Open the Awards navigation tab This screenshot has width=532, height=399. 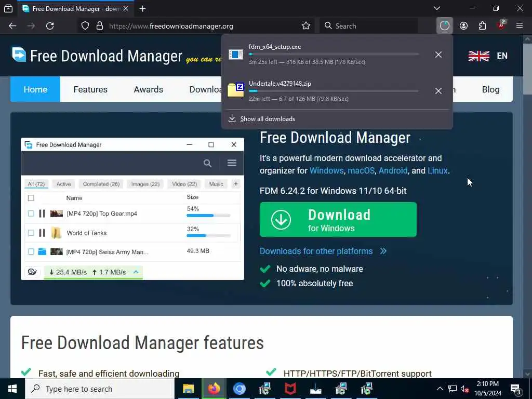(148, 89)
